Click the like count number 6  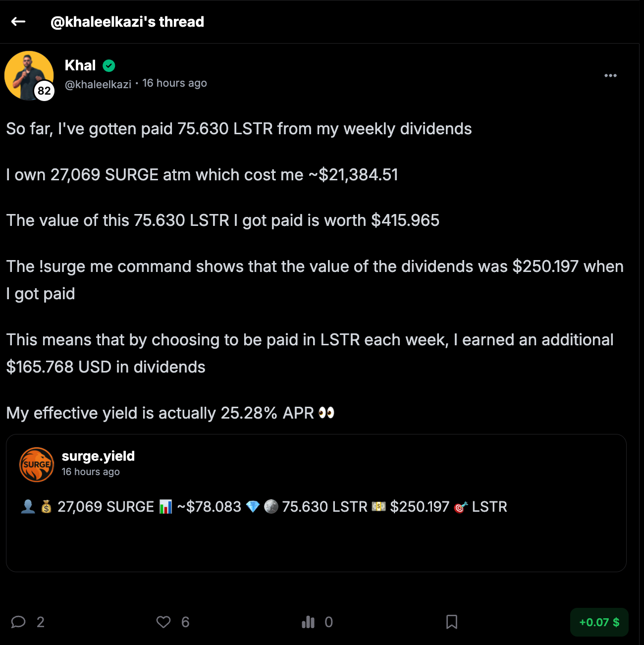(x=185, y=622)
